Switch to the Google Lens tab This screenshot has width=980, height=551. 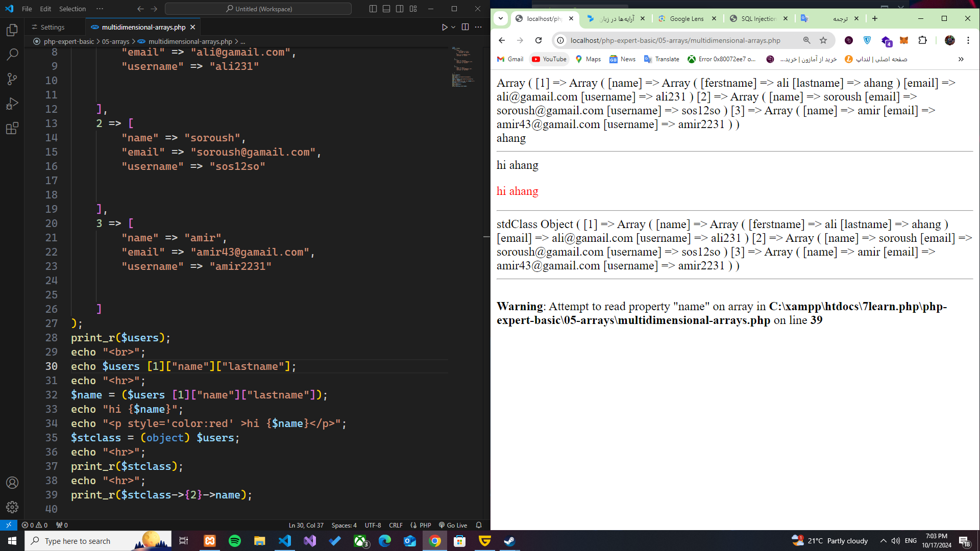point(687,18)
